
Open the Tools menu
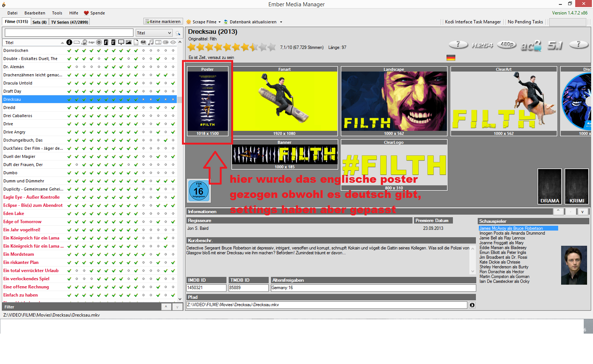click(x=57, y=13)
